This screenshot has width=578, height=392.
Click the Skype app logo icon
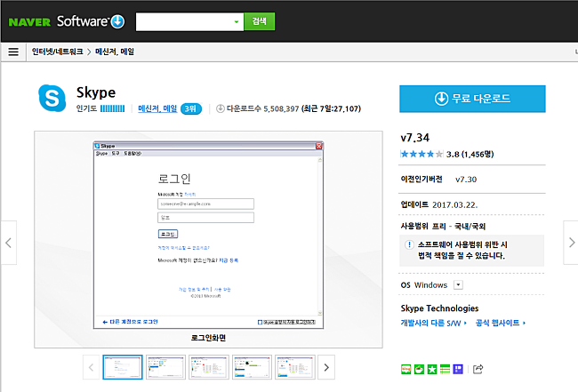coord(52,98)
